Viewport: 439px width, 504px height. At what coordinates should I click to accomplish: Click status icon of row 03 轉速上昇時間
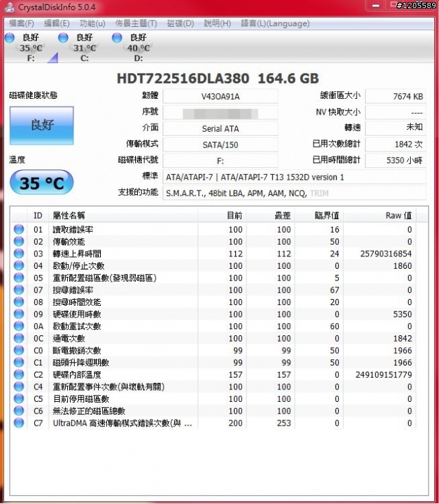[19, 253]
